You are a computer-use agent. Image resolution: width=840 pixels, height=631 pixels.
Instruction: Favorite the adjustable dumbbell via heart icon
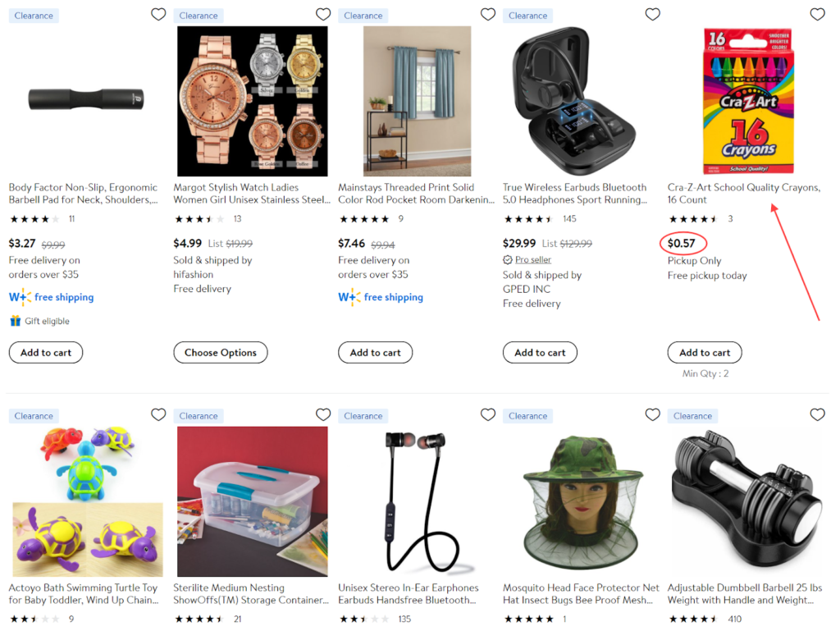pyautogui.click(x=817, y=415)
